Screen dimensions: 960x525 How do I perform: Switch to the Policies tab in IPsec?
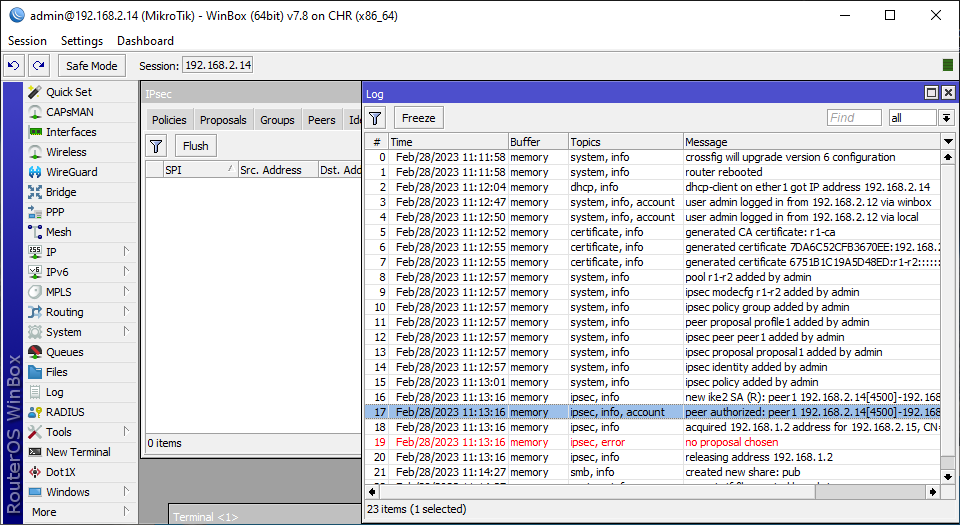coord(169,120)
